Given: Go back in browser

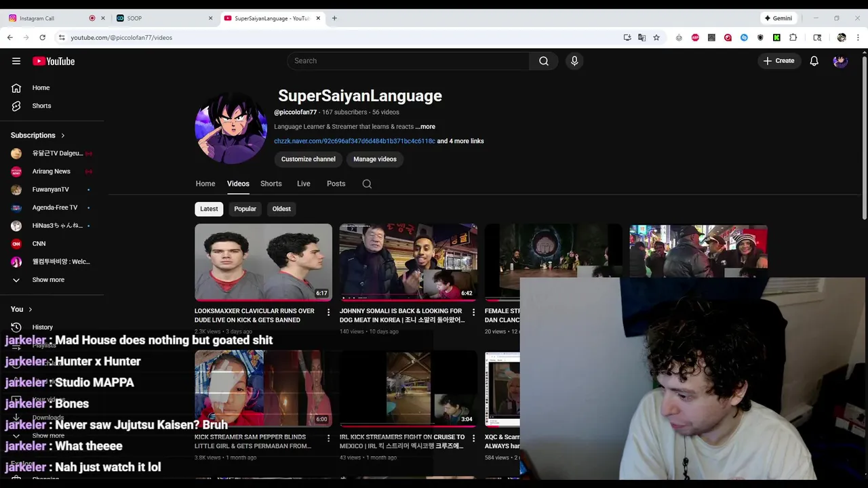Looking at the screenshot, I should tap(9, 37).
